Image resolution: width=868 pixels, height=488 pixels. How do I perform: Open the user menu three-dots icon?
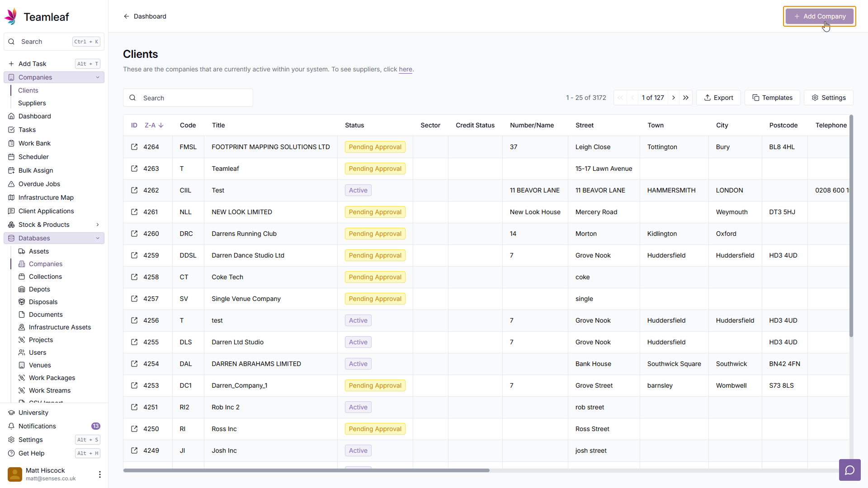(99, 474)
